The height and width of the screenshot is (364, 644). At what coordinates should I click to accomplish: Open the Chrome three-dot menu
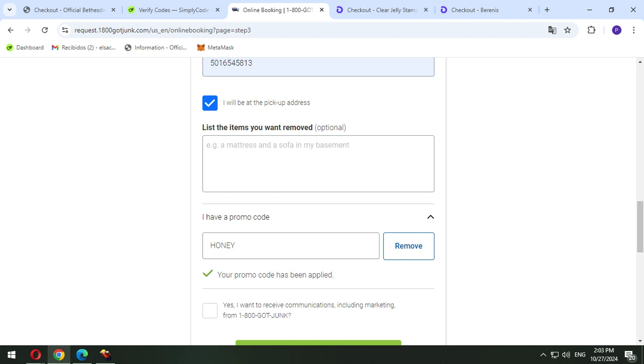634,30
